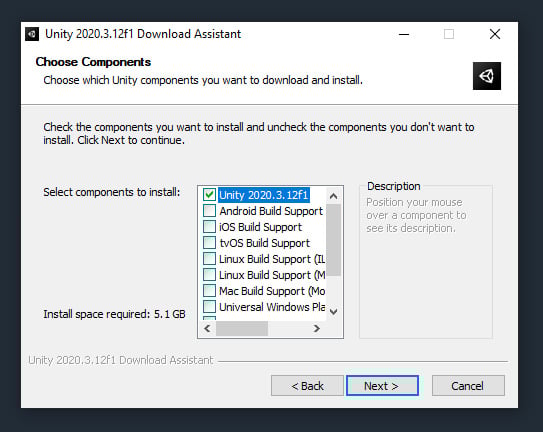The height and width of the screenshot is (432, 543).
Task: Uncheck the Unity 2020.3.12f1 component
Action: (x=209, y=195)
